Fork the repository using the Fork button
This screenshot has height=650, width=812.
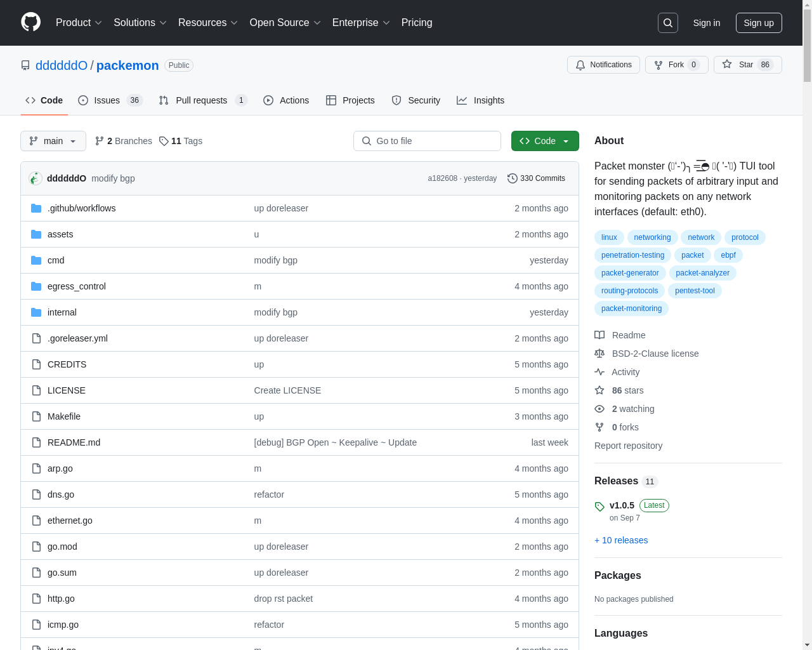pyautogui.click(x=676, y=65)
